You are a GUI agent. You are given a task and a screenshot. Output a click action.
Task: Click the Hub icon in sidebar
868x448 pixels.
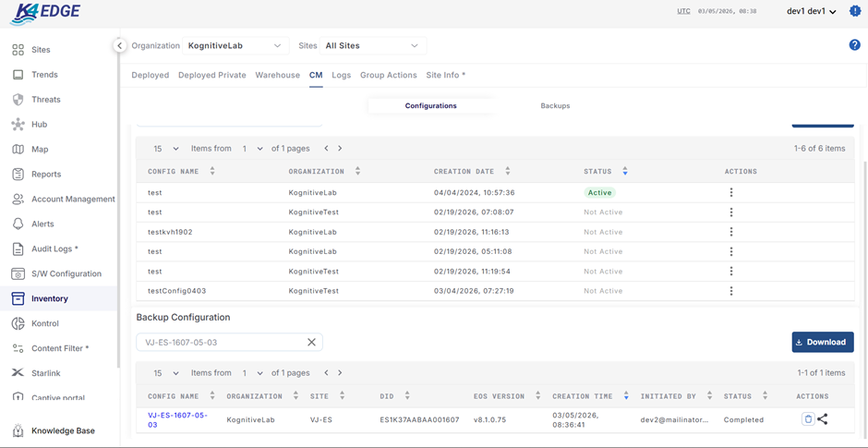coord(18,125)
